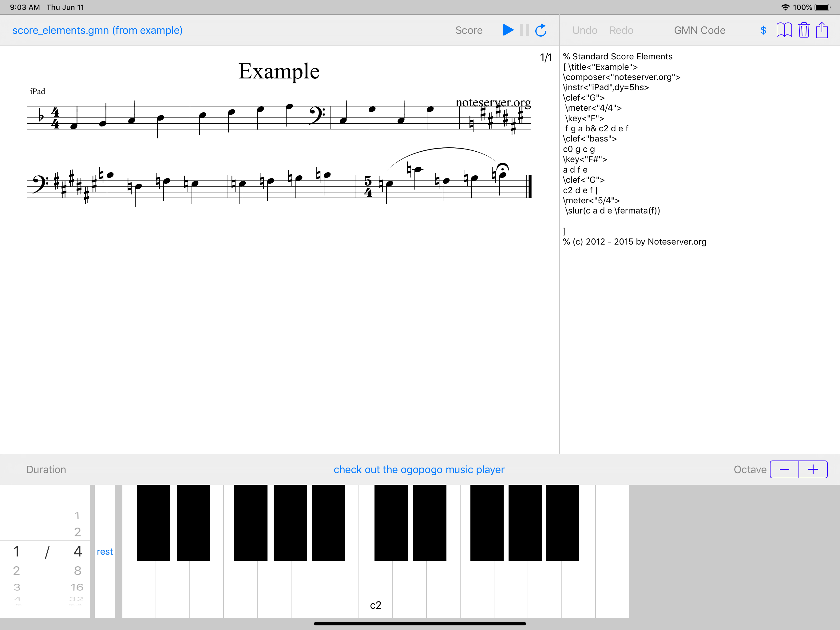840x630 pixels.
Task: Insert a rest from duration panel
Action: tap(105, 551)
